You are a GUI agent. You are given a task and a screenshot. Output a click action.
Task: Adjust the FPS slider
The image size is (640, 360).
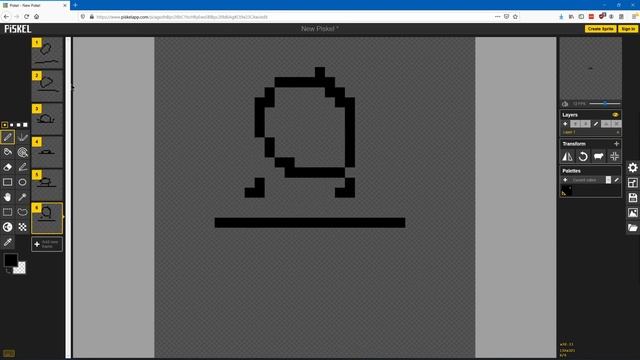605,104
